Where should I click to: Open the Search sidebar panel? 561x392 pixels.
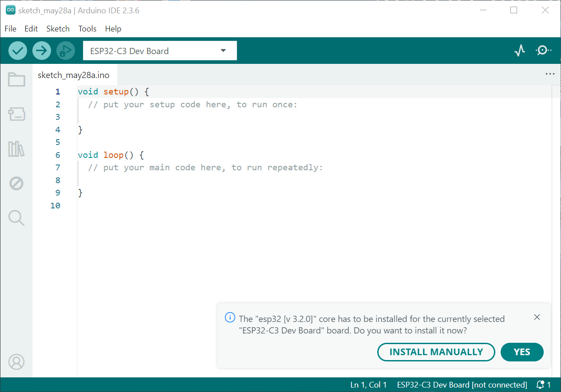[16, 218]
